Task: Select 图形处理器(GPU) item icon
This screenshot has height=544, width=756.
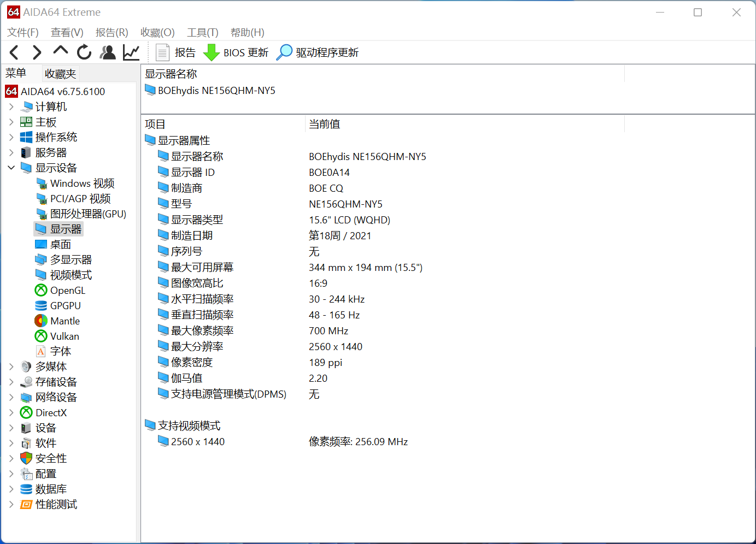Action: (41, 214)
